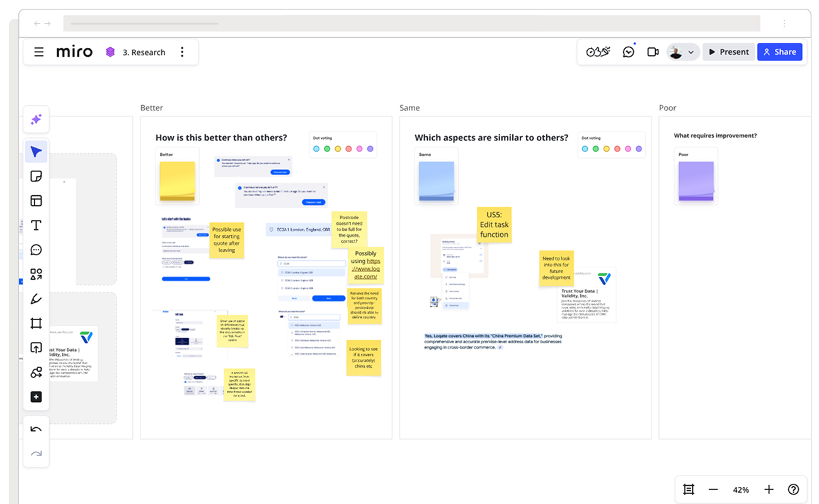
Task: Open shapes and lines tool
Action: [36, 275]
